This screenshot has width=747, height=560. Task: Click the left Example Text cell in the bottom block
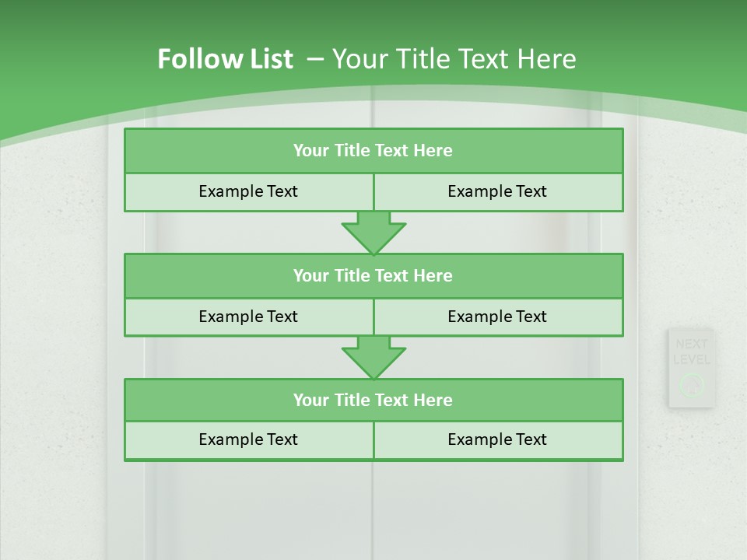click(x=248, y=439)
